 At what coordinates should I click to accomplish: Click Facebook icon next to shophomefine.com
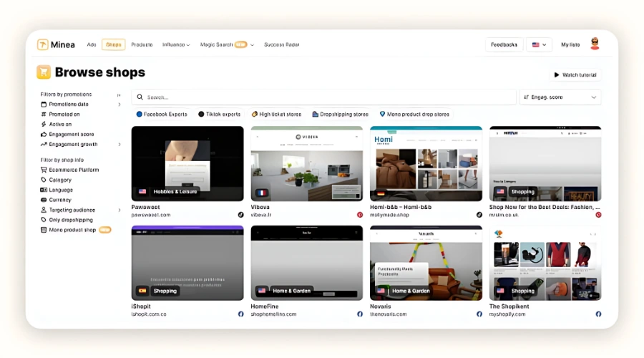click(360, 314)
